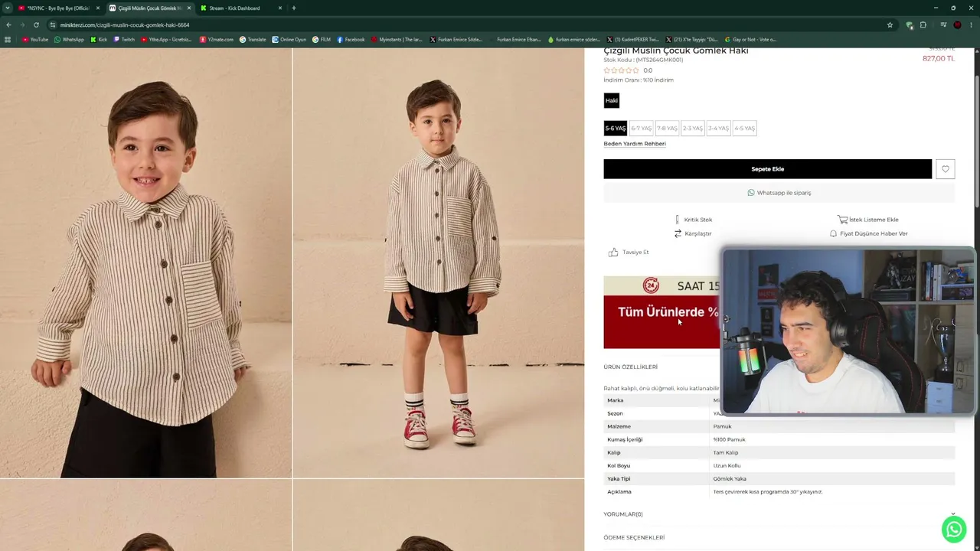
Task: Open the close-up smiling boy product photo
Action: coord(145,262)
